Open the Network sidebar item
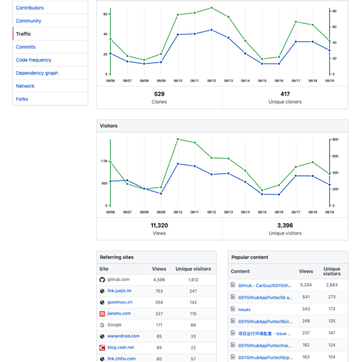This screenshot has height=362, width=362. click(25, 86)
